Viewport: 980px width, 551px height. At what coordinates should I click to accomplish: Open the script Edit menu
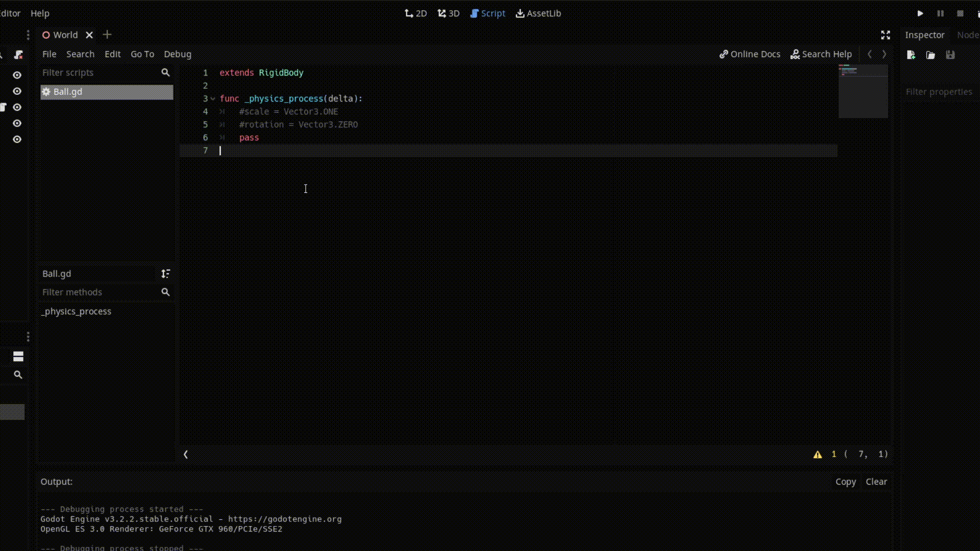click(x=112, y=54)
